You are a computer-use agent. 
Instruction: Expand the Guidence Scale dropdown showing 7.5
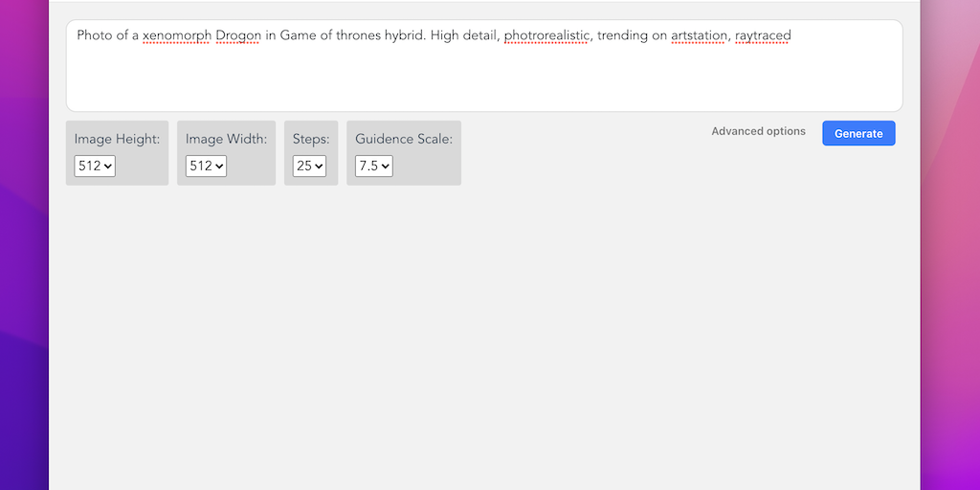373,166
